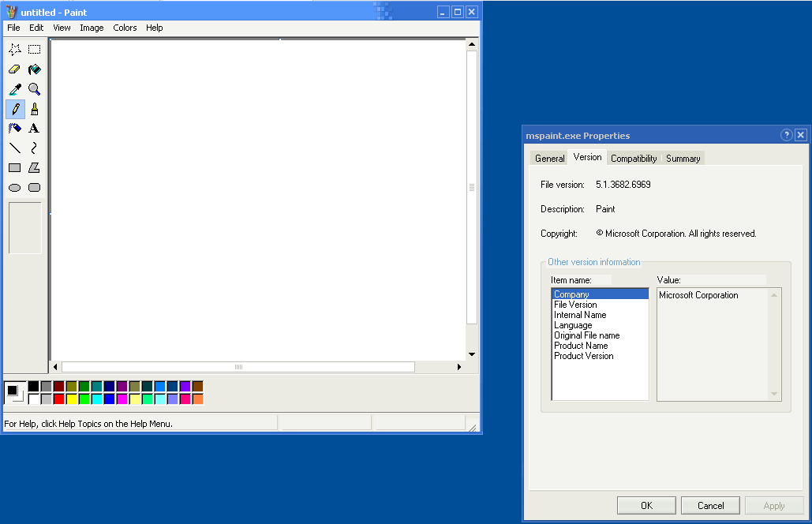Choose the orange swatch in the palette

tap(198, 399)
